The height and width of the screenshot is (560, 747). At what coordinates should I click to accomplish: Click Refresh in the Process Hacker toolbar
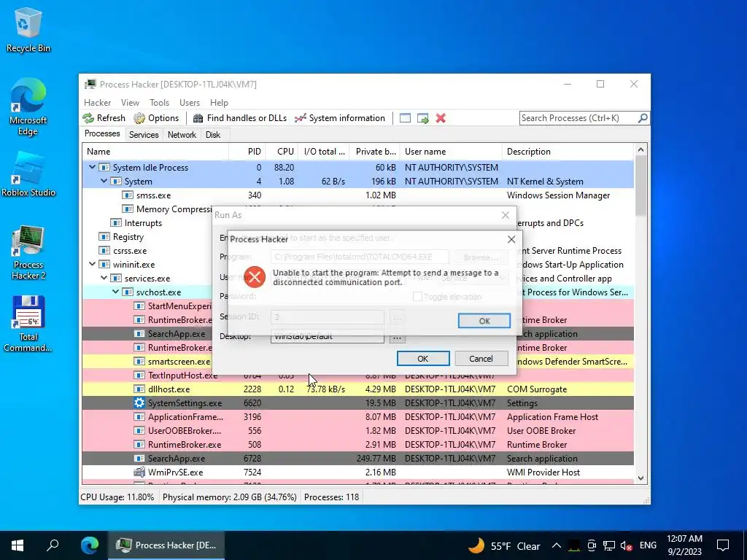click(104, 118)
